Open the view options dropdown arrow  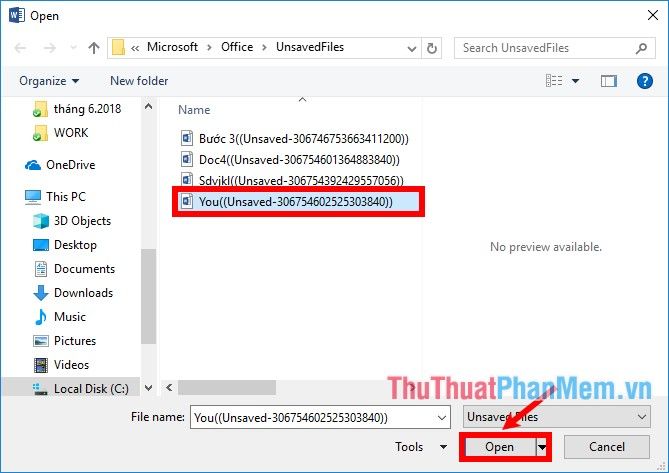(x=575, y=81)
